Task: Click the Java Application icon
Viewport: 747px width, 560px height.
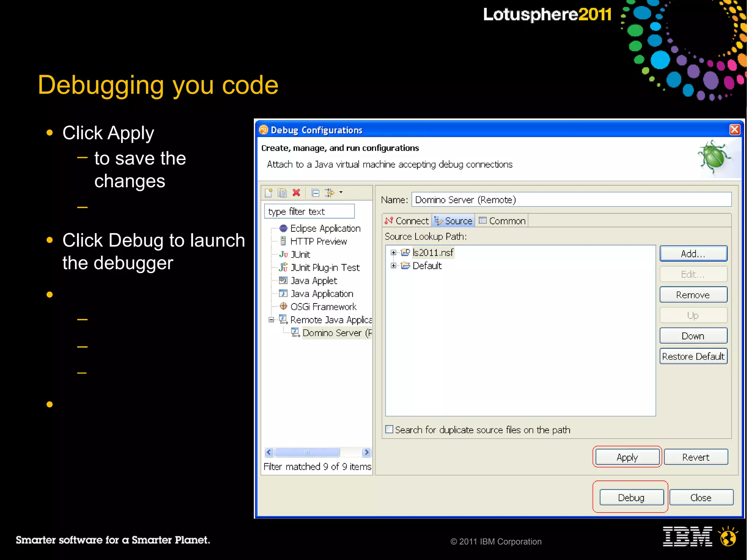Action: (283, 293)
